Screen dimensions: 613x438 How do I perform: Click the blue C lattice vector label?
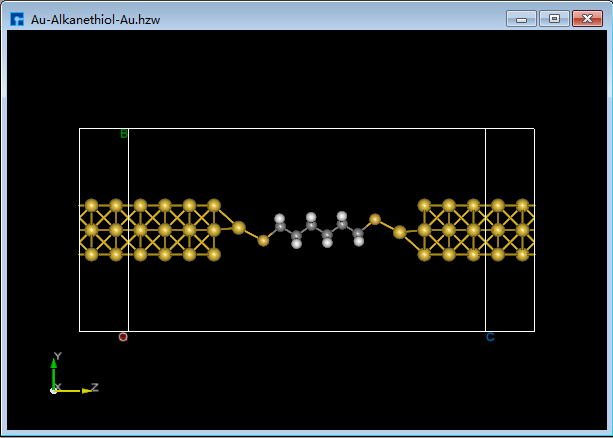[490, 337]
